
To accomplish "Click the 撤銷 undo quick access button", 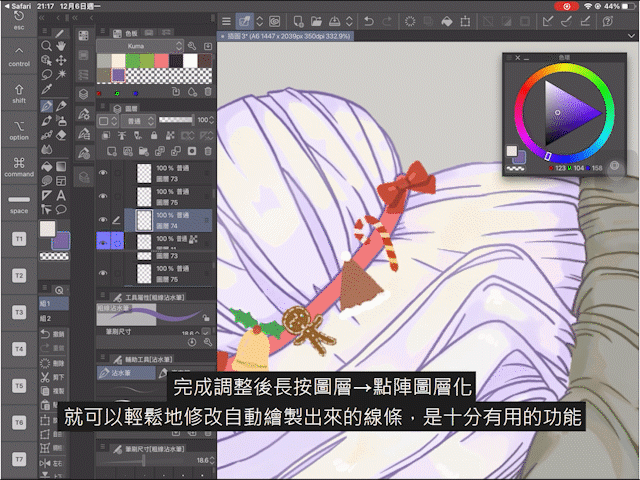I will pyautogui.click(x=53, y=334).
